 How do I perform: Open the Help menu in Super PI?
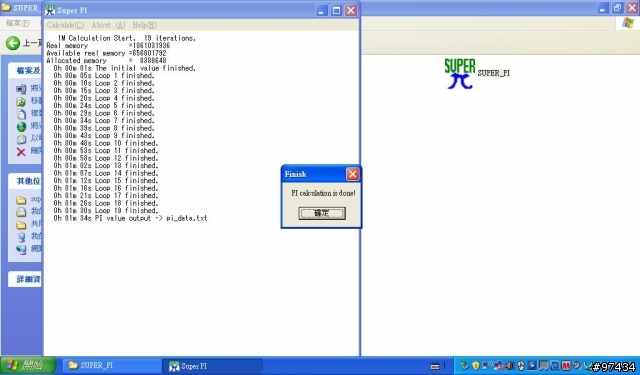pyautogui.click(x=144, y=25)
